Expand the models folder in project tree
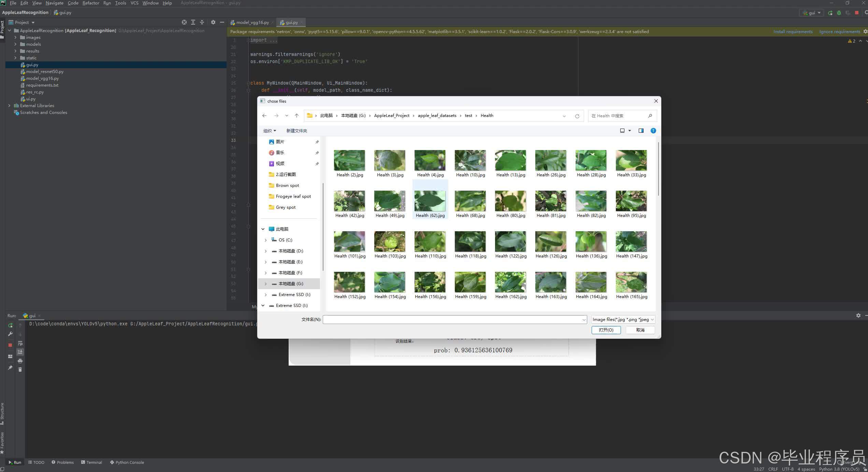This screenshot has width=868, height=472. (15, 44)
